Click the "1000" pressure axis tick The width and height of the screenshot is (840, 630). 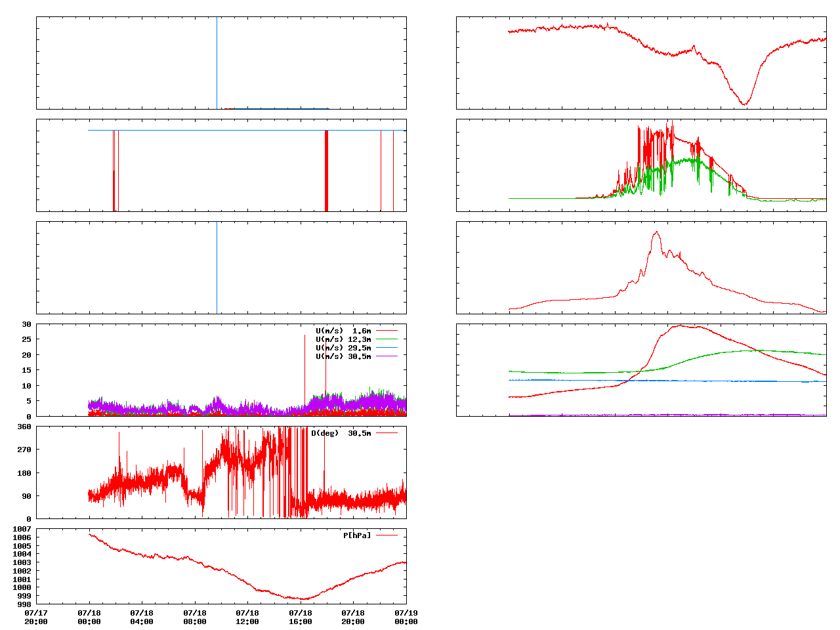click(22, 587)
